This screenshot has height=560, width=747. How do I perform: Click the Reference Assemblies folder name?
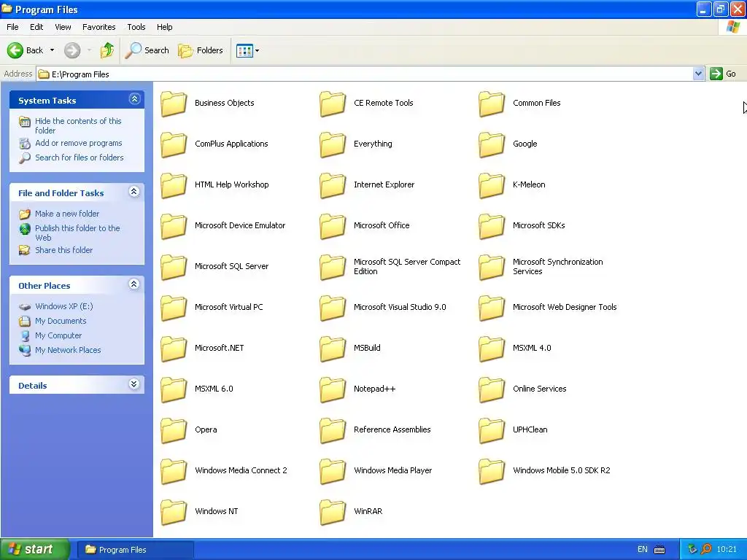392,429
